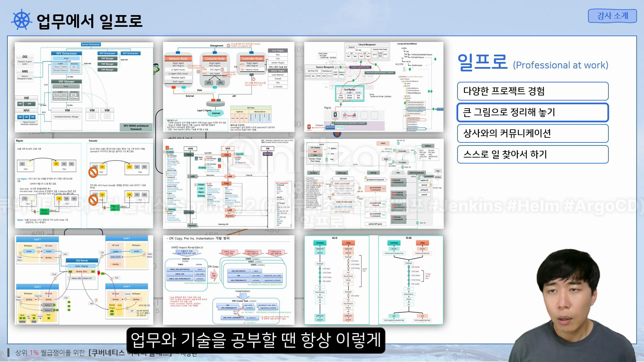This screenshot has width=644, height=362.
Task: Click the 업무에서 일프로 slide title
Action: click(x=89, y=21)
